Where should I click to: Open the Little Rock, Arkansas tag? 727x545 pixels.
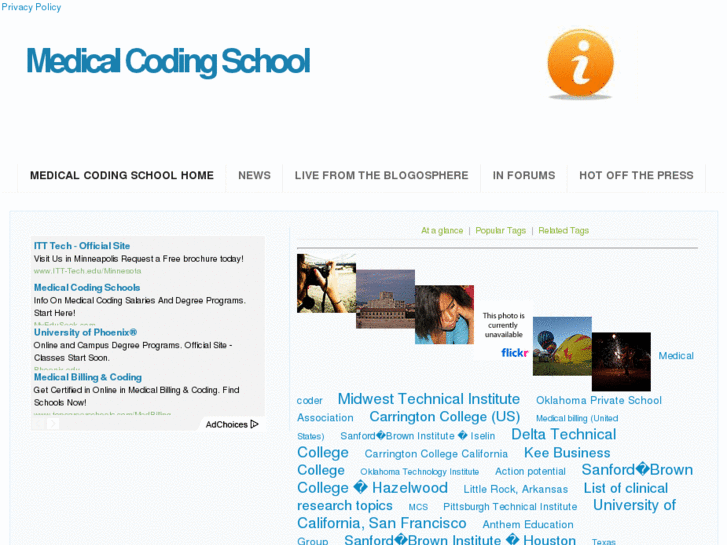tap(516, 489)
